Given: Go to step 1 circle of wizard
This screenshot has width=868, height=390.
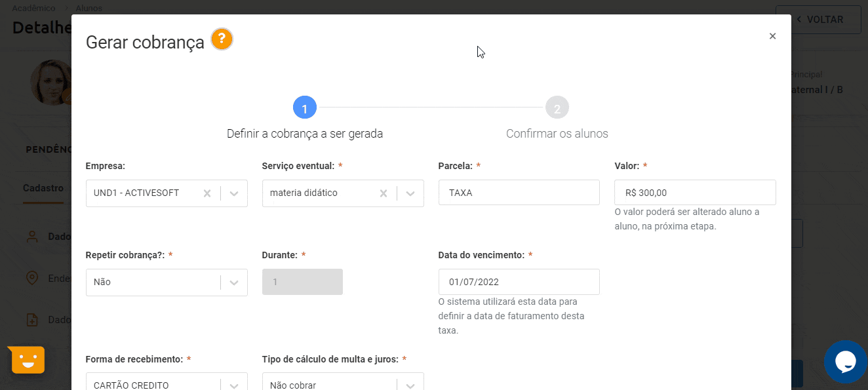Looking at the screenshot, I should point(305,107).
